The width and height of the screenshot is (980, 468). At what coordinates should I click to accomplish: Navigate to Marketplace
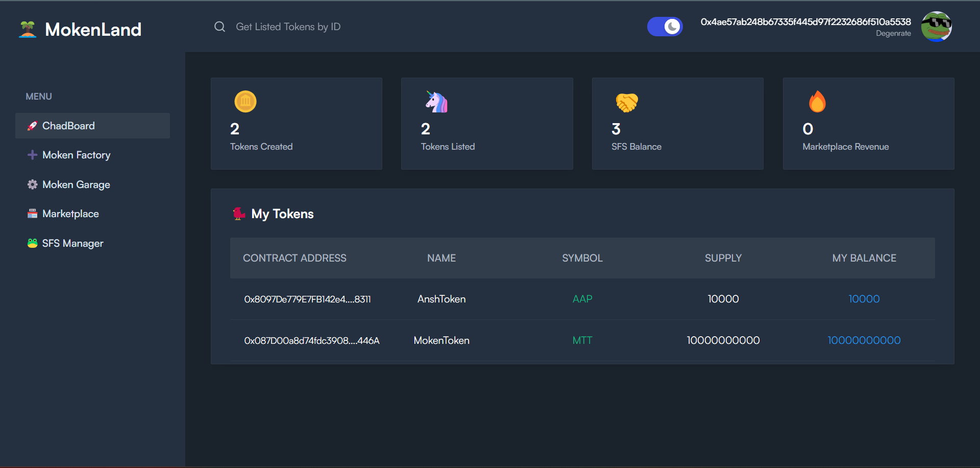(92, 214)
